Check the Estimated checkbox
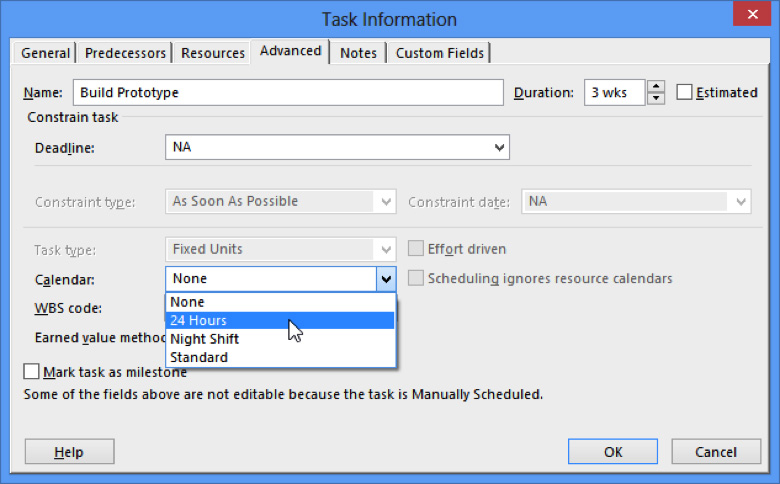Image resolution: width=780 pixels, height=484 pixels. coord(685,93)
